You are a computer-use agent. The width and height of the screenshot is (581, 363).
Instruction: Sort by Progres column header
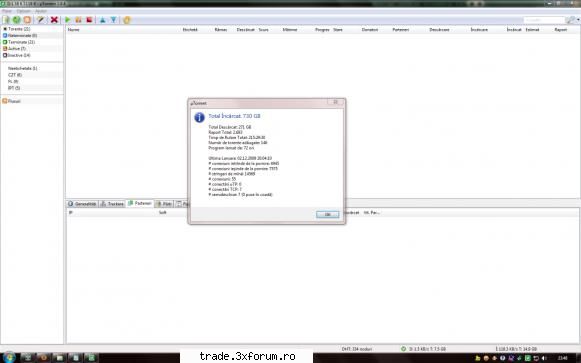(x=322, y=29)
